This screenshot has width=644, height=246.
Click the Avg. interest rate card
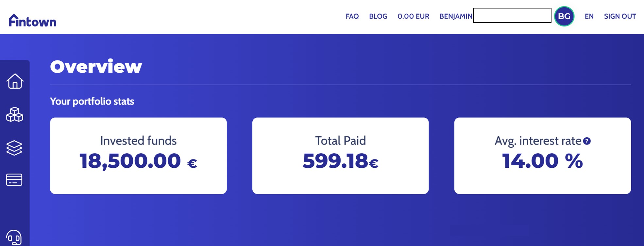click(x=542, y=156)
